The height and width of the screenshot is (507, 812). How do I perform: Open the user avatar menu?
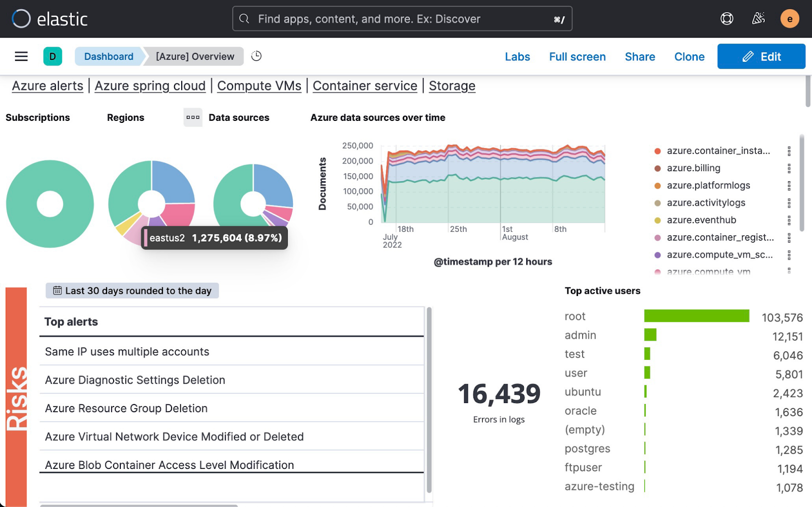790,19
